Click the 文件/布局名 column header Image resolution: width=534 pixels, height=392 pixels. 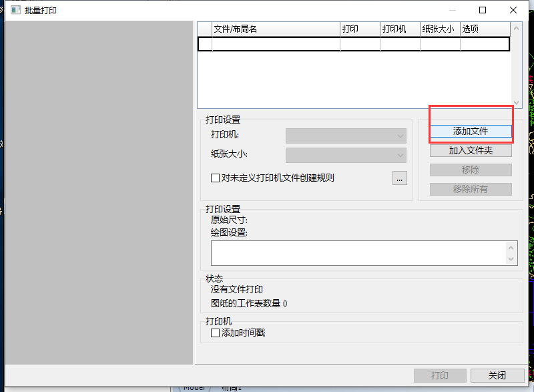point(276,29)
